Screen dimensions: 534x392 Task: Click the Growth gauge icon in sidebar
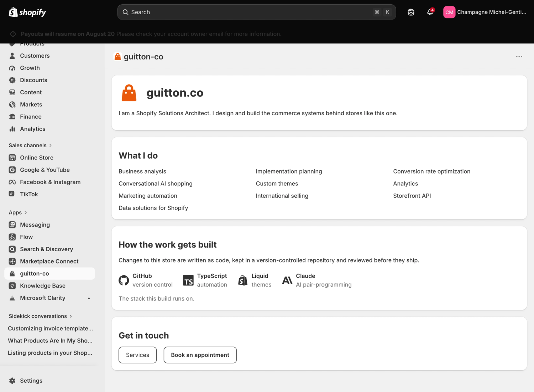pos(12,68)
